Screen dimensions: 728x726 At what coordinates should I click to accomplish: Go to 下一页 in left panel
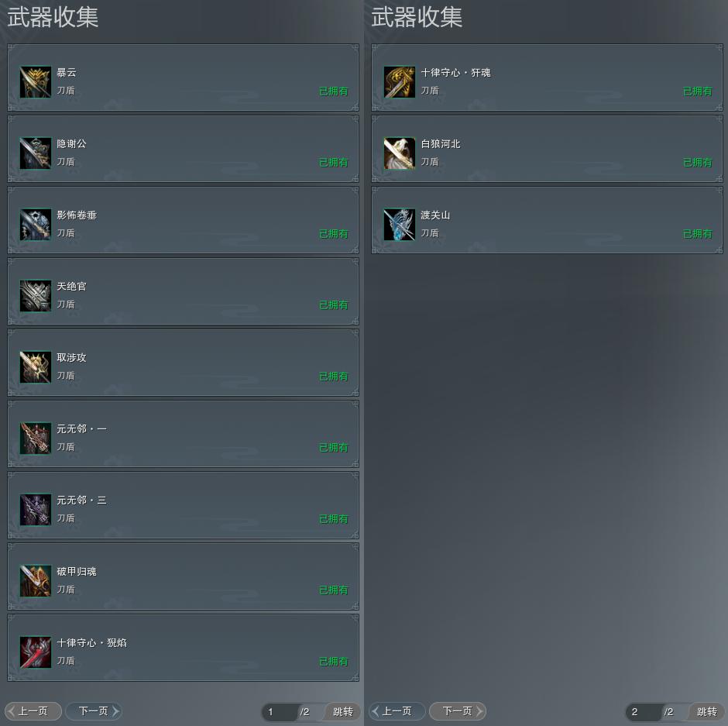94,711
